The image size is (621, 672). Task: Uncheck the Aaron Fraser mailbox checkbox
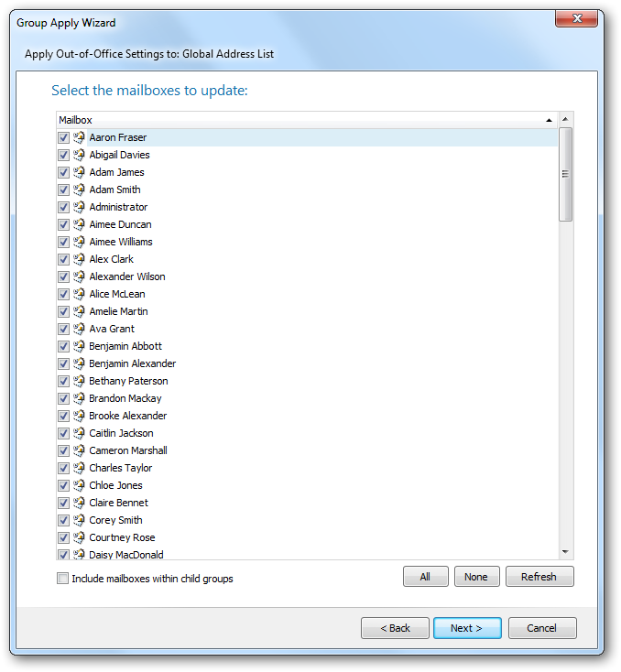coord(63,137)
